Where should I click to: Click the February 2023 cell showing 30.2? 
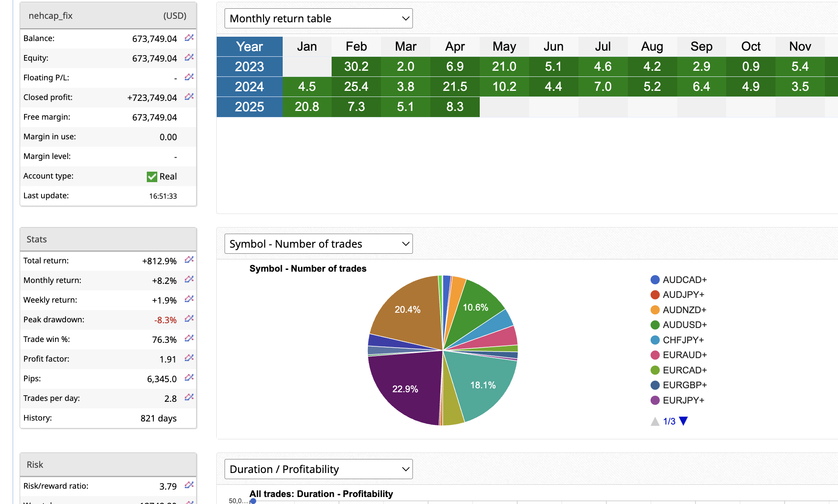click(x=356, y=66)
